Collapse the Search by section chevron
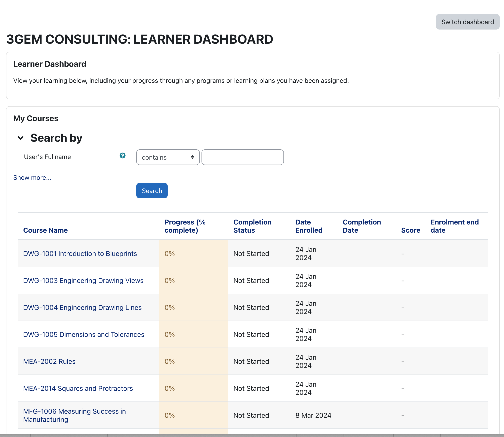 [x=21, y=138]
